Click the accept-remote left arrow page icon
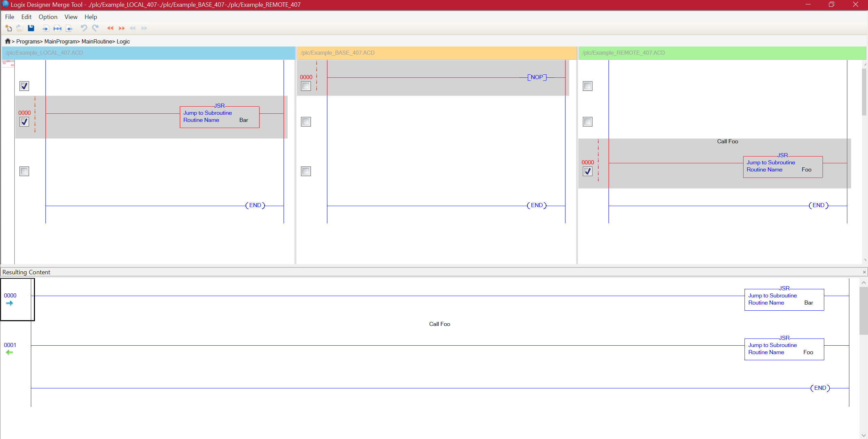The width and height of the screenshot is (868, 439). coord(69,28)
